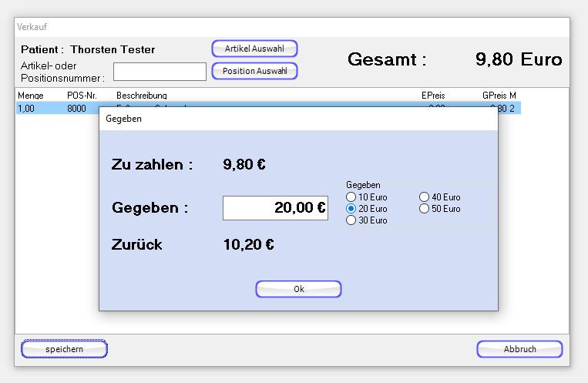Click the Menge column header
Viewport: 588px width, 383px height.
coord(30,96)
